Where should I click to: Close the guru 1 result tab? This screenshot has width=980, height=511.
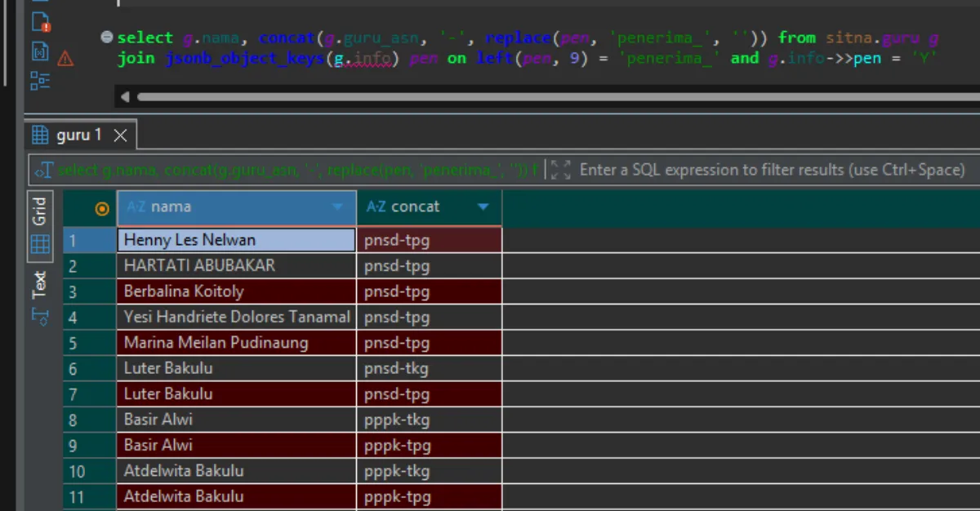tap(120, 135)
